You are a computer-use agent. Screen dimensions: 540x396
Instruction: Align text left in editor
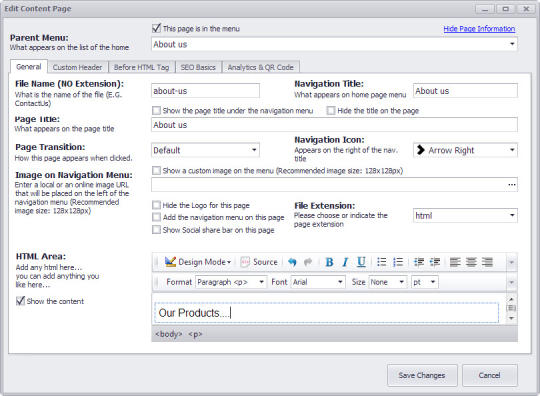coord(455,262)
